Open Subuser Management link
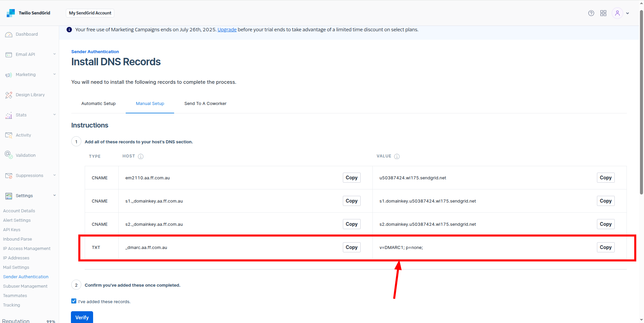644x323 pixels. pyautogui.click(x=25, y=286)
